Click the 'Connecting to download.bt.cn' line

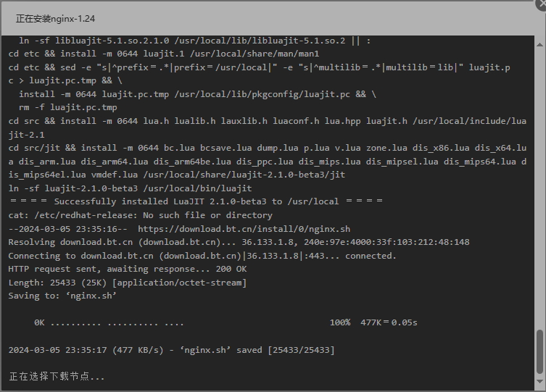(x=202, y=256)
